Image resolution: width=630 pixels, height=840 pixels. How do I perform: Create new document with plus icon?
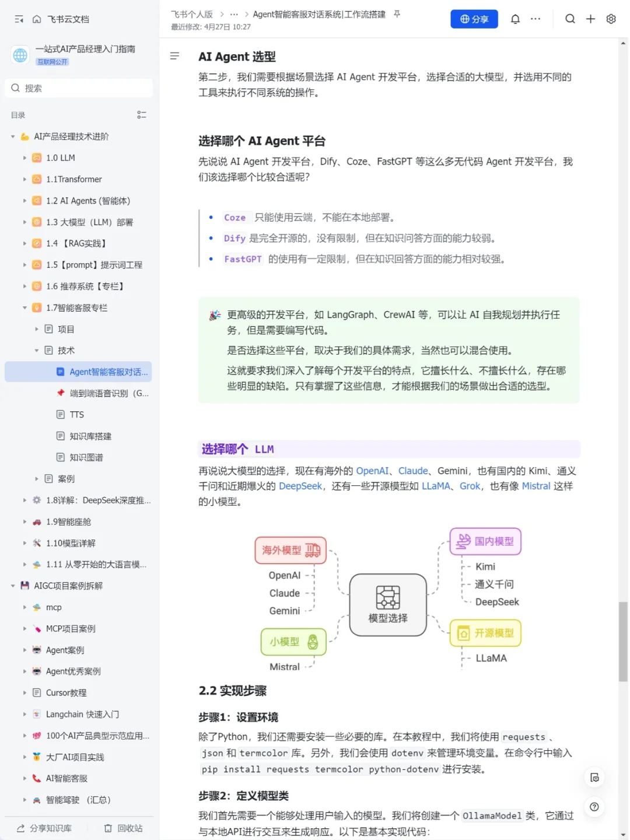pyautogui.click(x=590, y=19)
